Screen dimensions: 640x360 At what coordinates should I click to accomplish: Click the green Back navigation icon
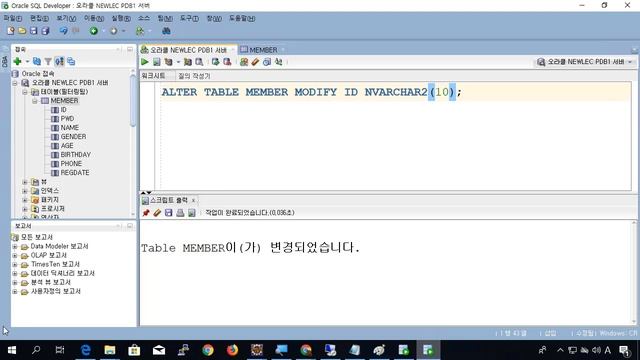click(x=94, y=31)
